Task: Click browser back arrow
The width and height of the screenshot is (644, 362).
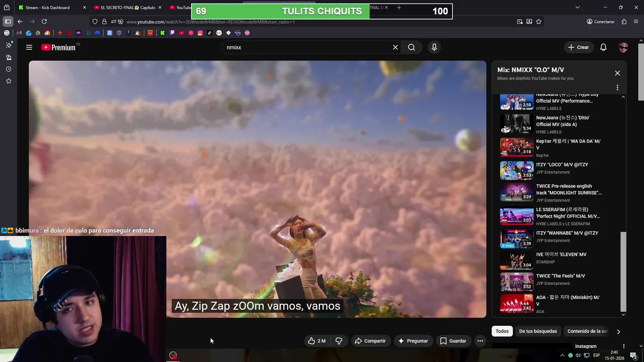Action: click(20, 22)
